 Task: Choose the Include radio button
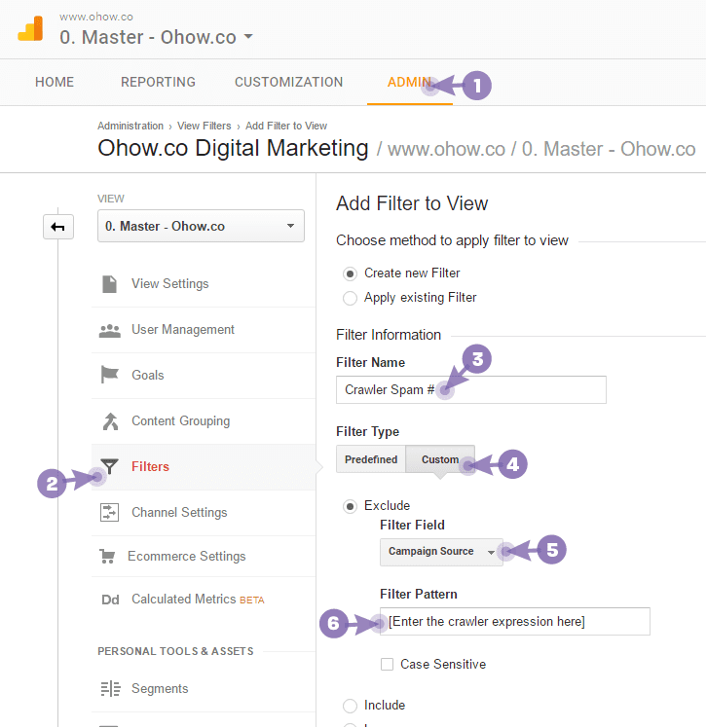pos(350,707)
